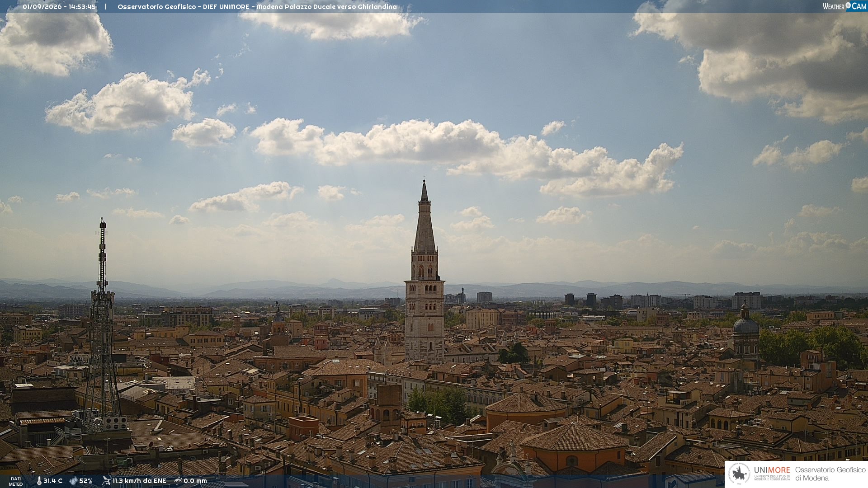Click the Osservatorio Geofisico title text
The height and width of the screenshot is (488, 868).
click(157, 7)
